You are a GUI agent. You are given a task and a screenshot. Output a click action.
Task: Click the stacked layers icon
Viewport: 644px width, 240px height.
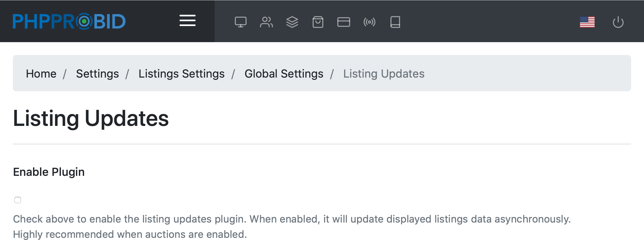coord(292,22)
